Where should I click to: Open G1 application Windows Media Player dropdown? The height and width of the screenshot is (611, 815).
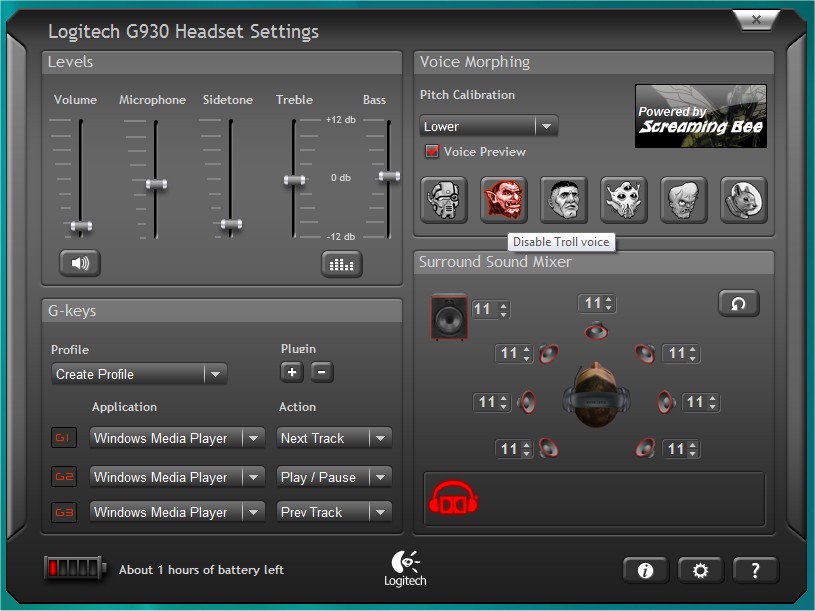click(177, 439)
